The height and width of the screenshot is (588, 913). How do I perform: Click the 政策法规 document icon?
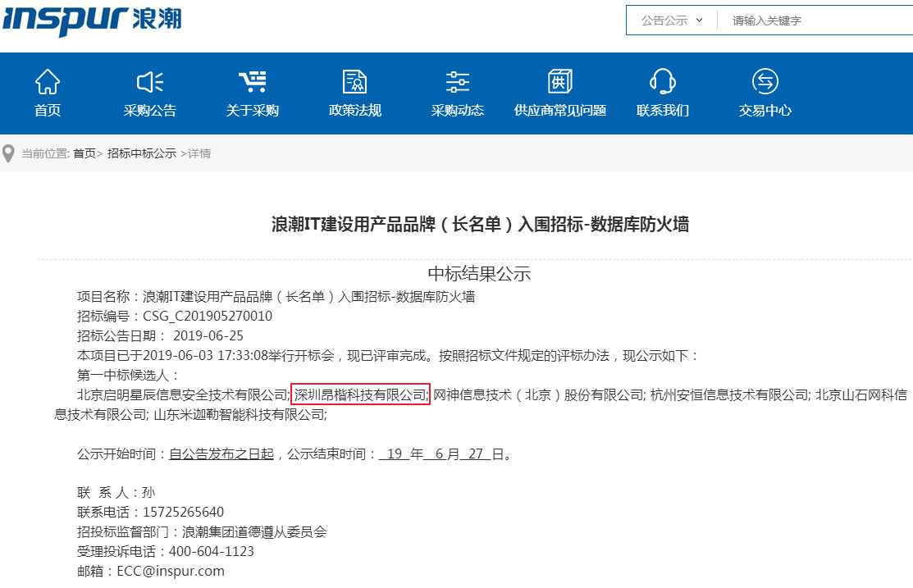354,81
